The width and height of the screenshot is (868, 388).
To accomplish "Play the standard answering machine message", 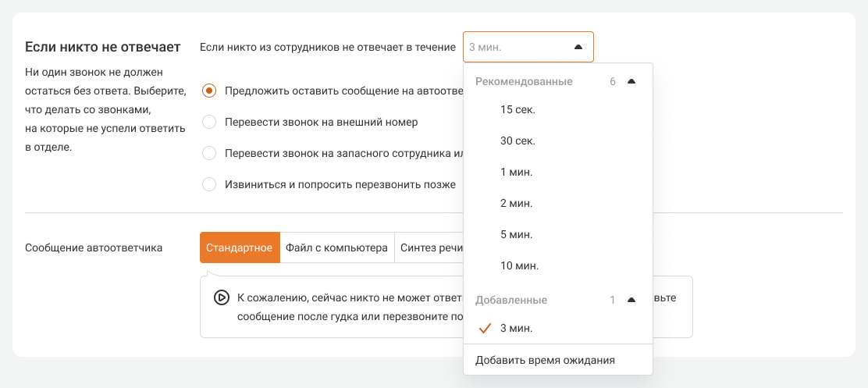I will point(221,297).
